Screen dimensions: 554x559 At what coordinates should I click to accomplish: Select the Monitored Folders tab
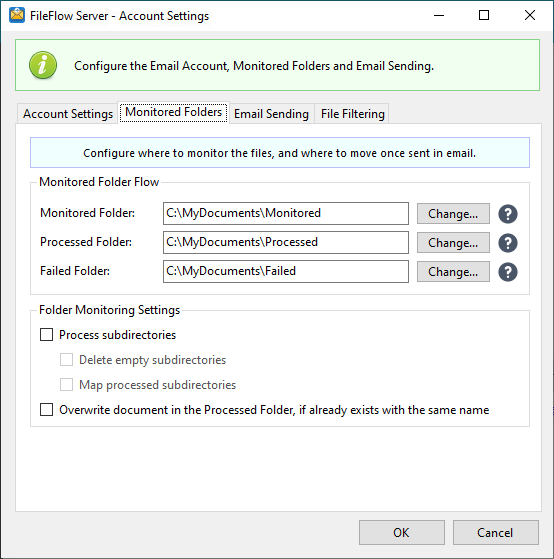pos(174,112)
